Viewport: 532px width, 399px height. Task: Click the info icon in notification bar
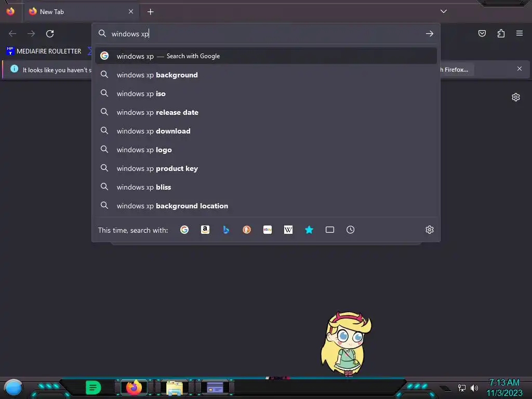click(x=14, y=69)
